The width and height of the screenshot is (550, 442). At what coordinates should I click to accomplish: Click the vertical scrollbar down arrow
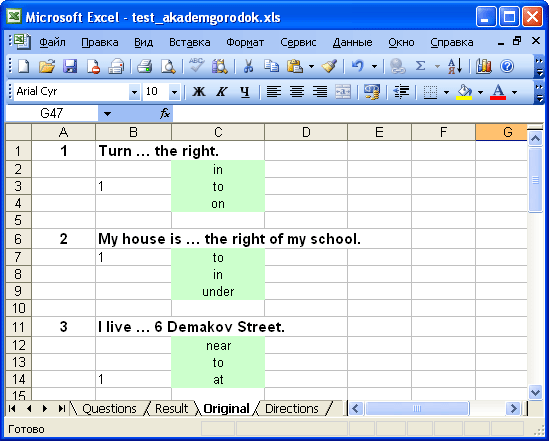point(535,392)
